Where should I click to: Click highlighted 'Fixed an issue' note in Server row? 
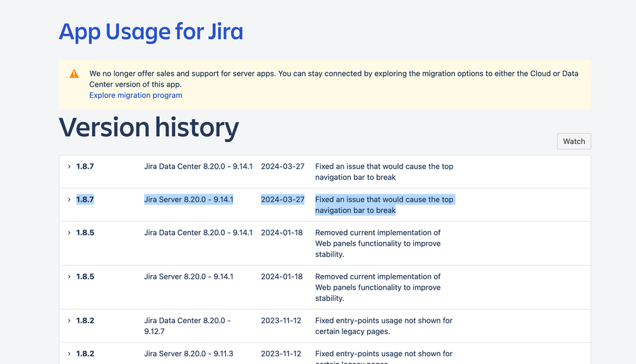[384, 205]
